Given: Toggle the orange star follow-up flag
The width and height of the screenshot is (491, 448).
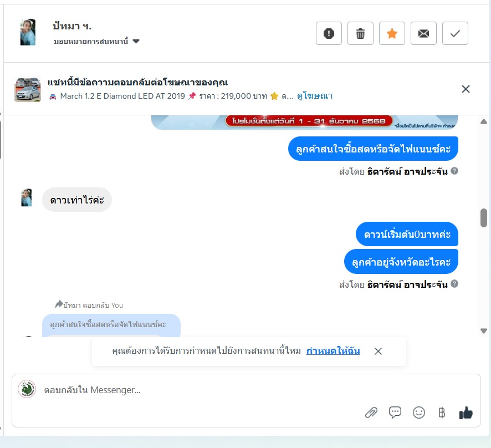Looking at the screenshot, I should pos(392,33).
